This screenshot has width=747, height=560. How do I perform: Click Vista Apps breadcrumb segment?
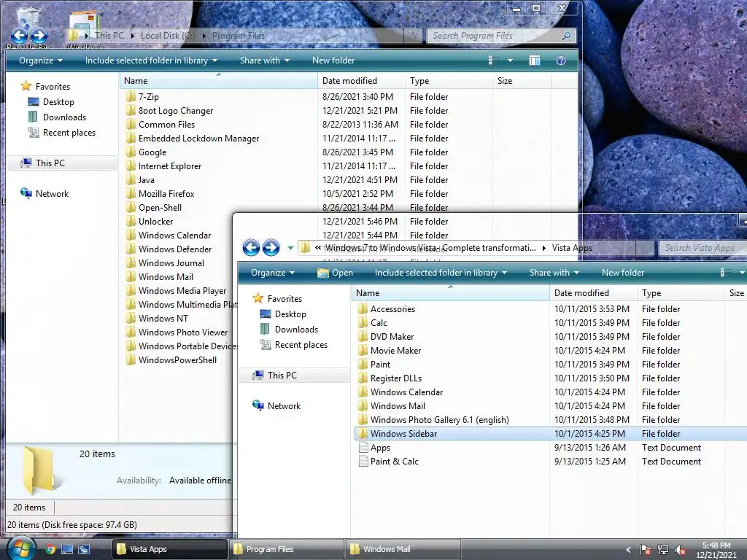click(572, 248)
